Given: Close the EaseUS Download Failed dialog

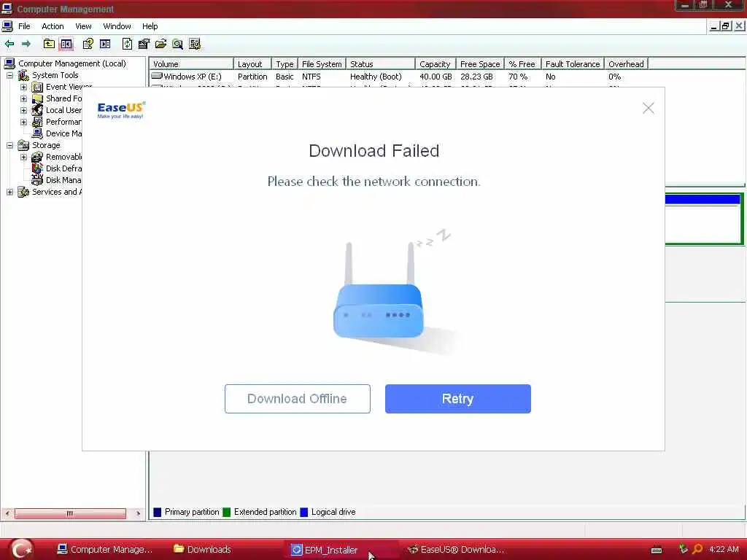Looking at the screenshot, I should point(648,108).
